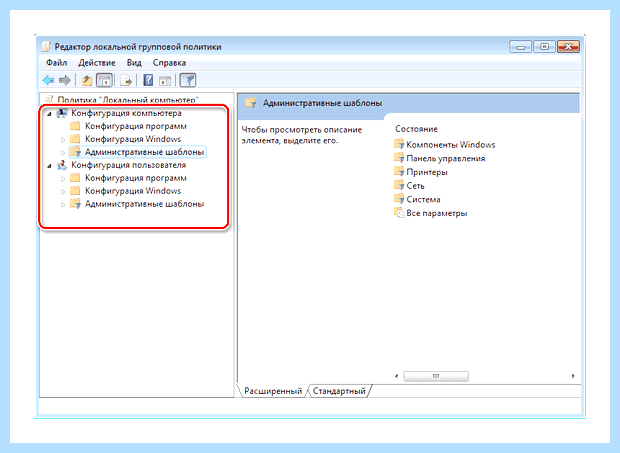Select the Все параметры icon

tap(399, 213)
